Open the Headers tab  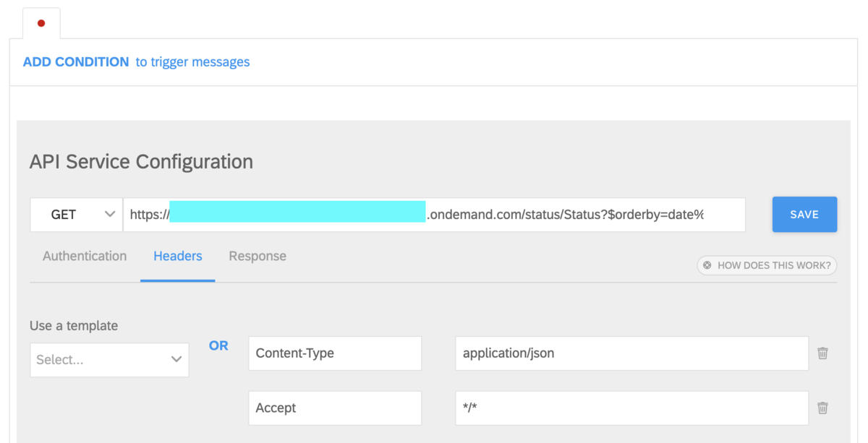178,256
